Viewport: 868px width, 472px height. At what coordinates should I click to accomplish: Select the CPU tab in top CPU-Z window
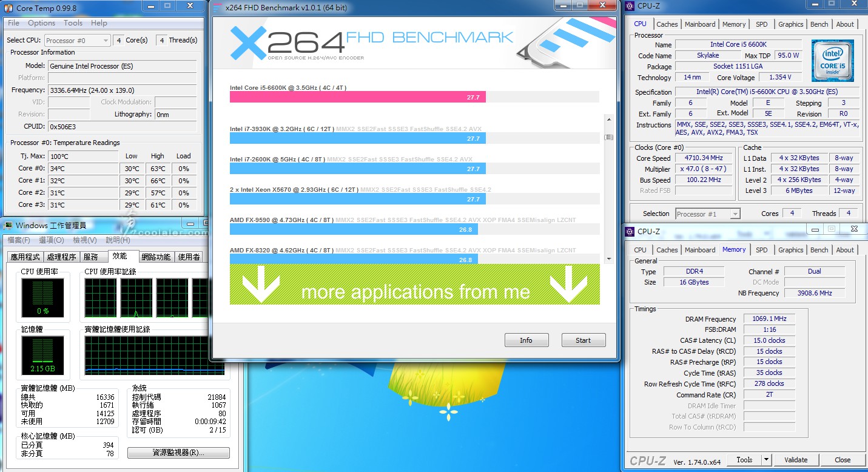pos(640,24)
